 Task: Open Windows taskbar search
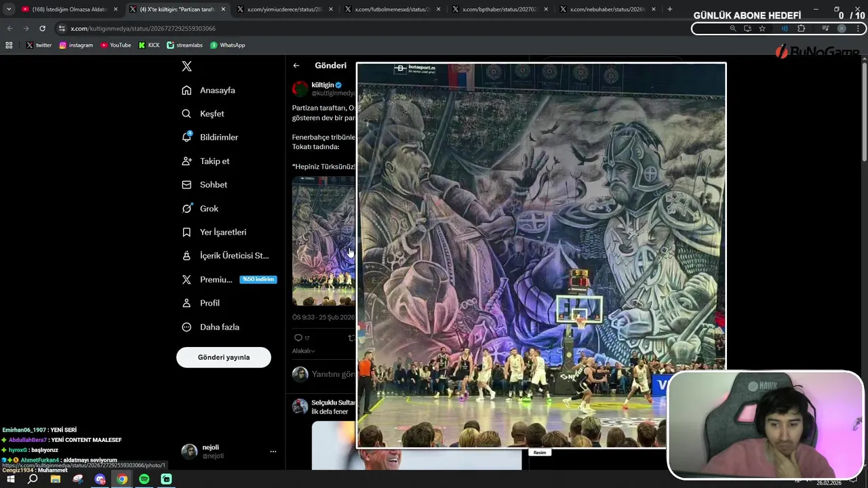click(x=33, y=479)
